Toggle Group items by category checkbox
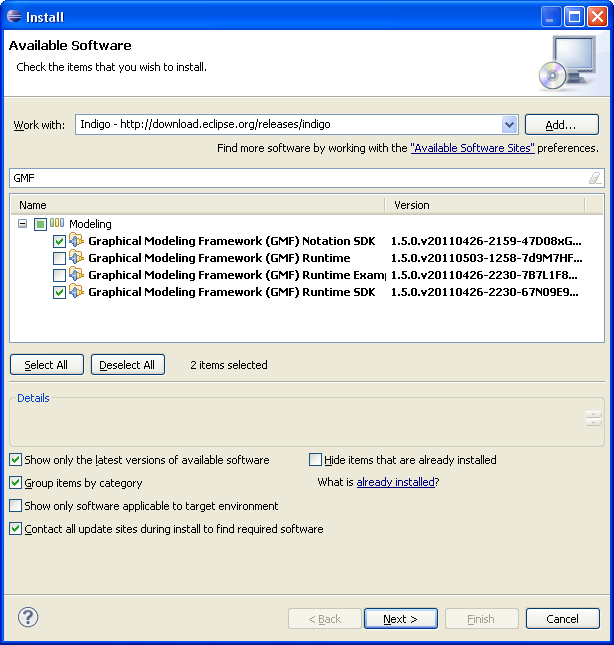Image resolution: width=614 pixels, height=645 pixels. coord(16,483)
